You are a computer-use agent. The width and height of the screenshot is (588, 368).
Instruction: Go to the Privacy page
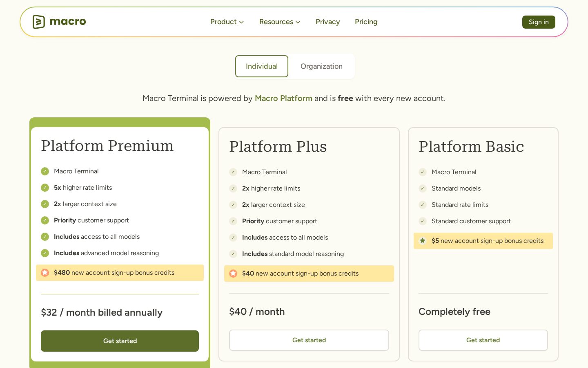click(x=327, y=22)
